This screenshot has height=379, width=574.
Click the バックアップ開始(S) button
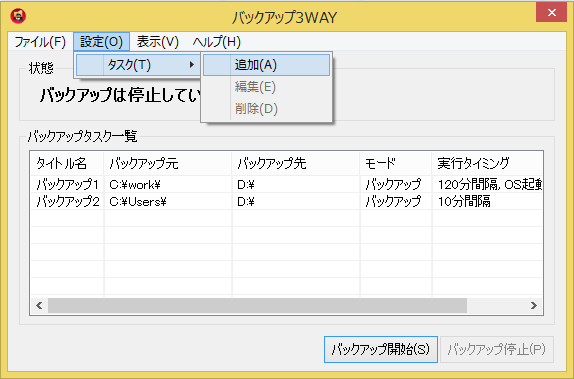point(381,349)
